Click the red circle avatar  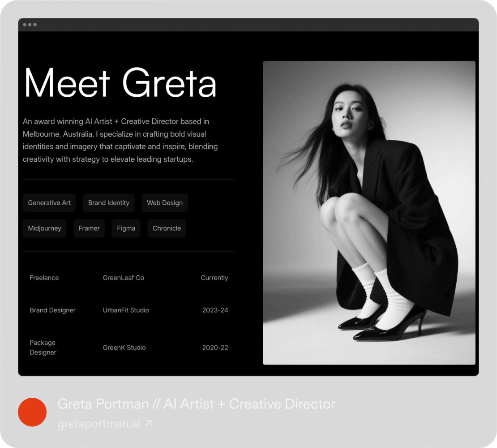pyautogui.click(x=32, y=412)
